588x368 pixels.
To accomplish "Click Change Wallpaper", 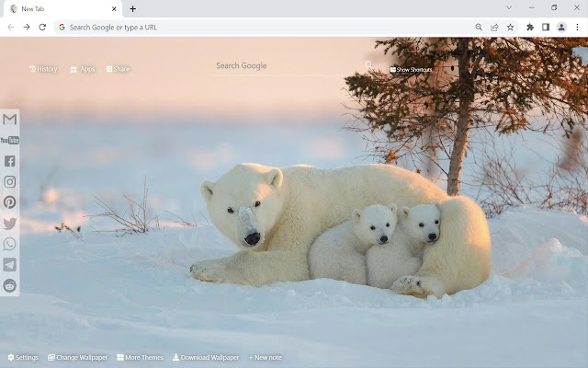I will point(77,358).
